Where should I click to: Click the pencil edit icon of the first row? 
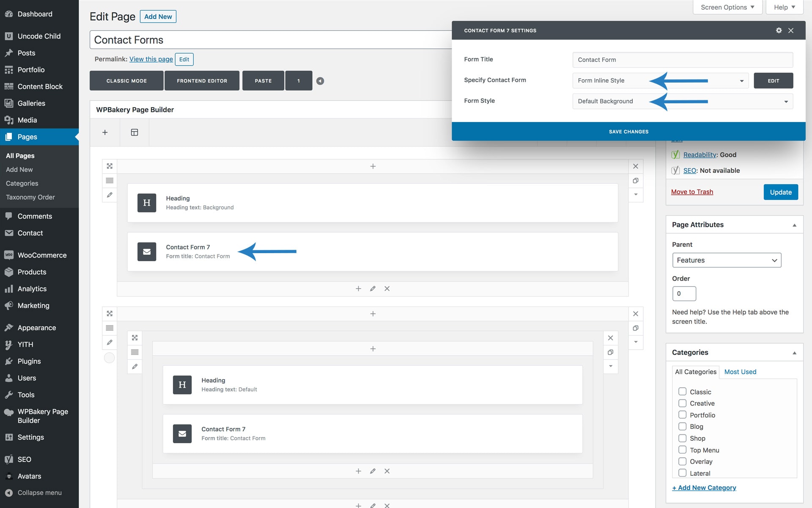point(110,195)
